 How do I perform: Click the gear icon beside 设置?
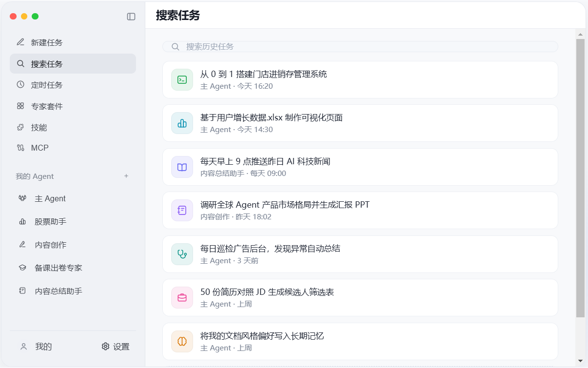(105, 347)
